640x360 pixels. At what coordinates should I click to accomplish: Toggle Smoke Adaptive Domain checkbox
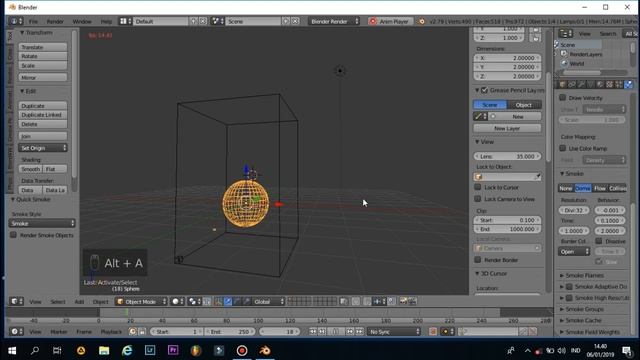click(x=569, y=287)
